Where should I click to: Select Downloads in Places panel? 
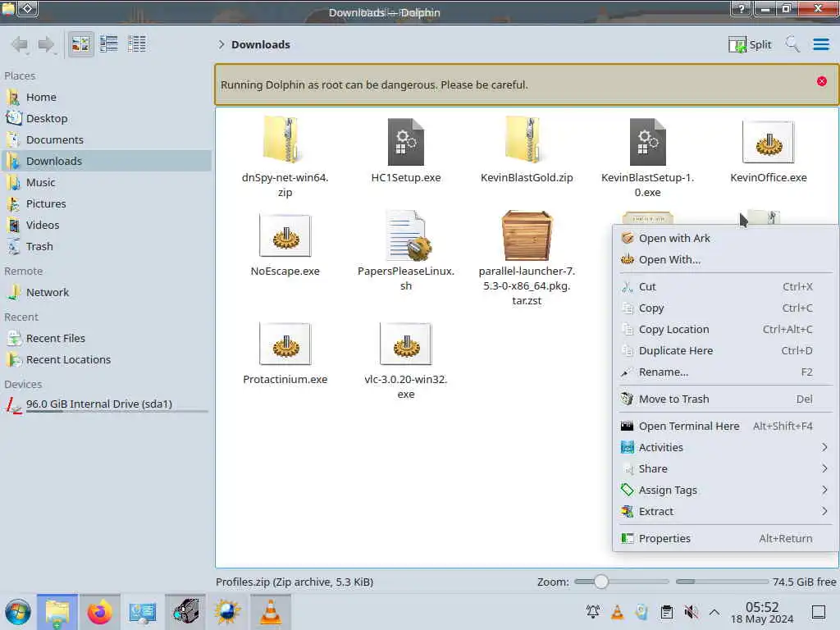click(106, 161)
